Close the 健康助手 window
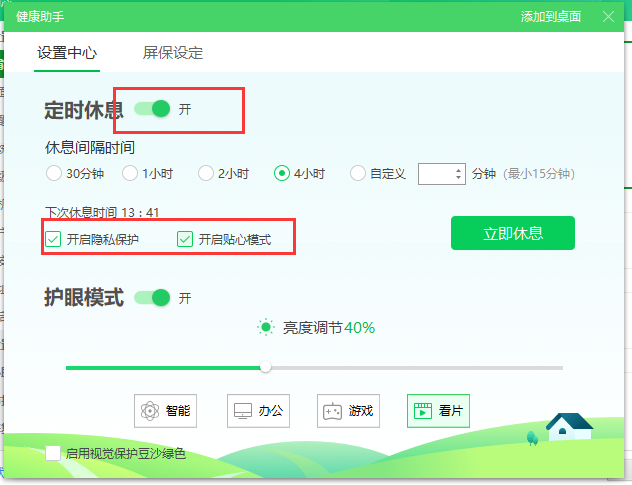This screenshot has height=485, width=632. click(608, 17)
